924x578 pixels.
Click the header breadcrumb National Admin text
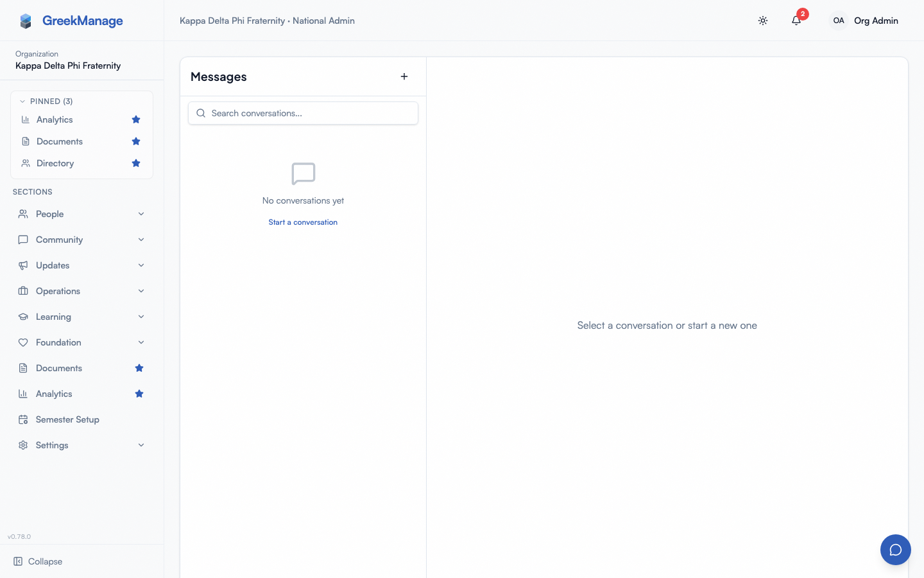coord(323,21)
